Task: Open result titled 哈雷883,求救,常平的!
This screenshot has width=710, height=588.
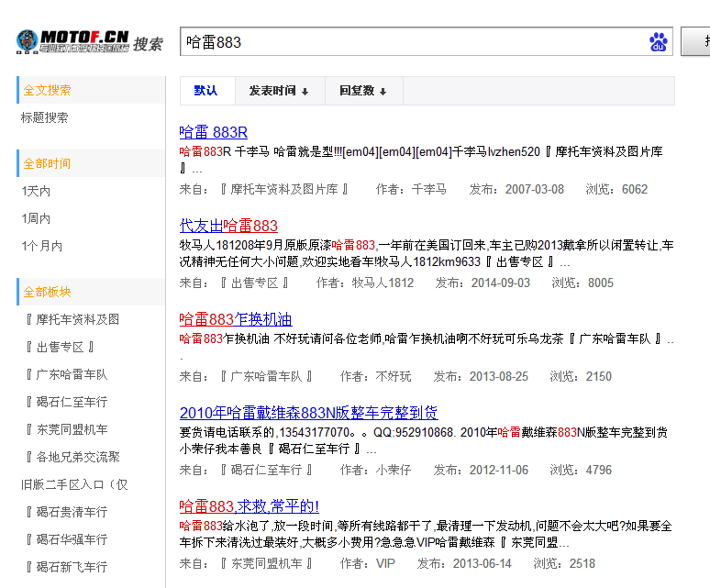Action: pos(249,506)
